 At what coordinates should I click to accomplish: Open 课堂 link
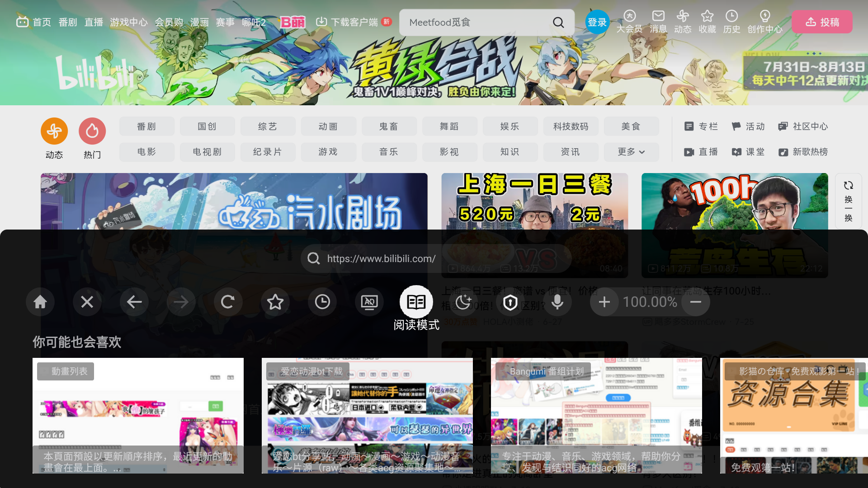coord(748,152)
